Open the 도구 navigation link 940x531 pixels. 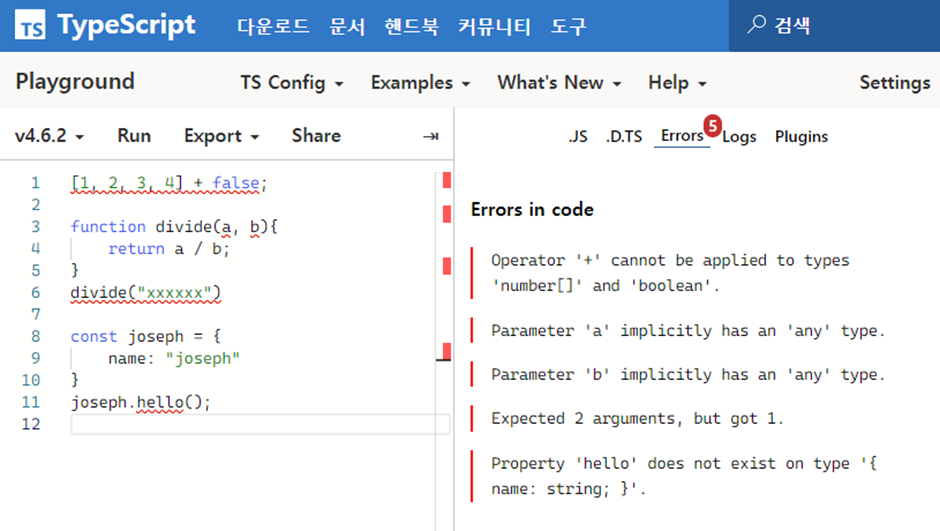(568, 26)
